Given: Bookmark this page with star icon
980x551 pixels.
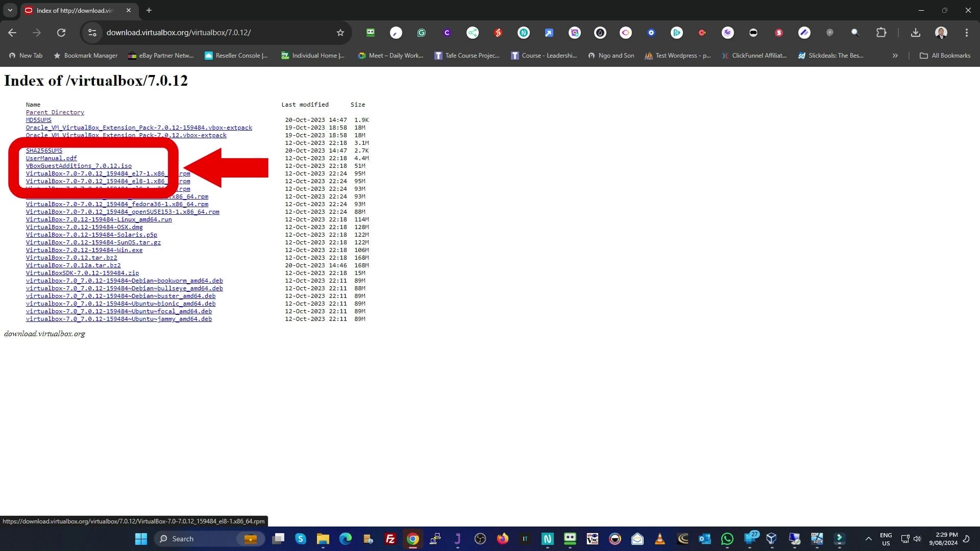Looking at the screenshot, I should coord(340,33).
